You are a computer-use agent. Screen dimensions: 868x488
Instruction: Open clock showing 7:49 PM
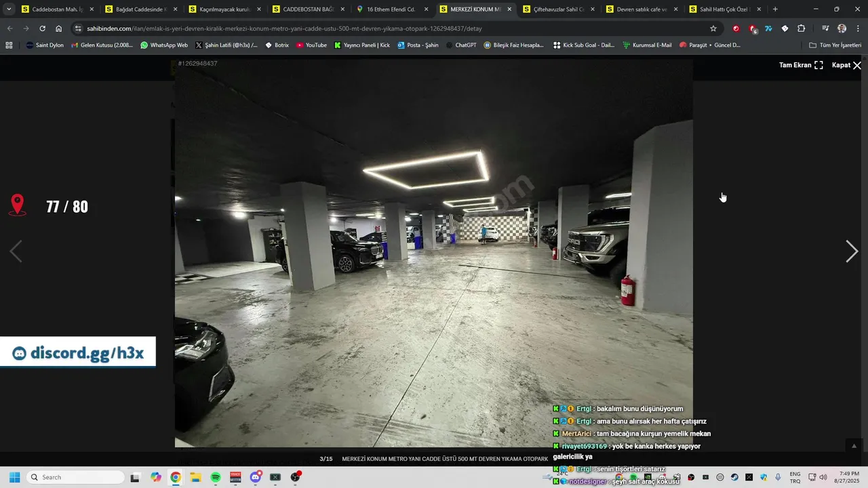(848, 477)
